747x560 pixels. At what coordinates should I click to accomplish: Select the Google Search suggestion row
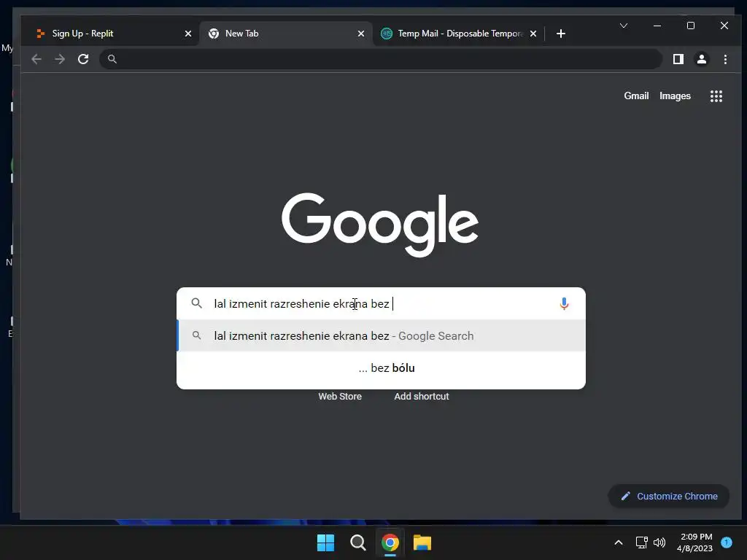[381, 335]
